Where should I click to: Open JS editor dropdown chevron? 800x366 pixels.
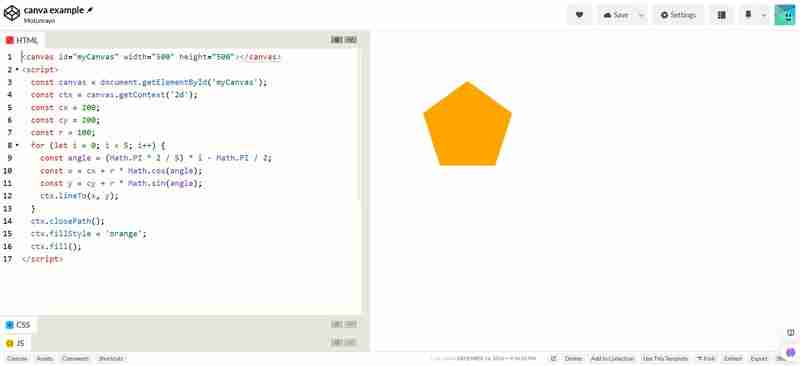[351, 343]
